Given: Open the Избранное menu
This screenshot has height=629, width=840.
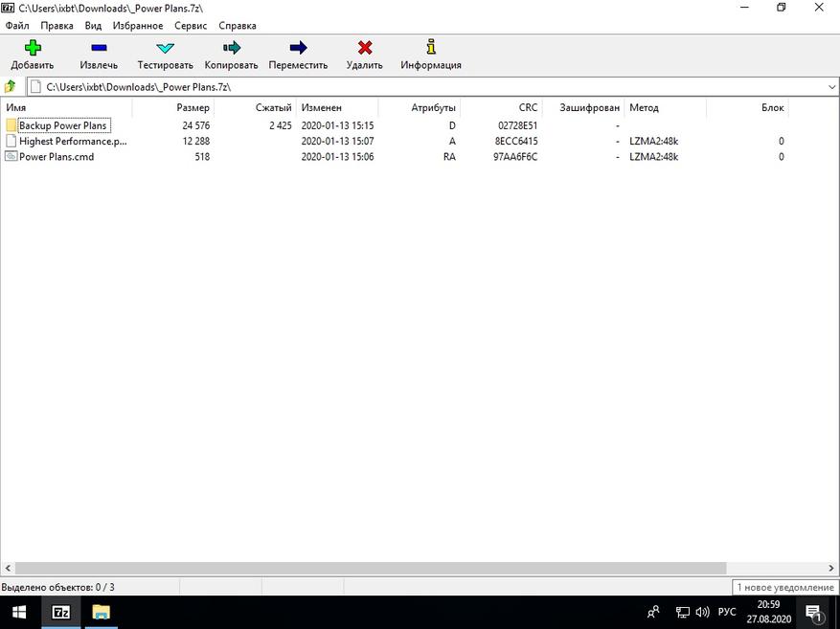Looking at the screenshot, I should point(138,25).
